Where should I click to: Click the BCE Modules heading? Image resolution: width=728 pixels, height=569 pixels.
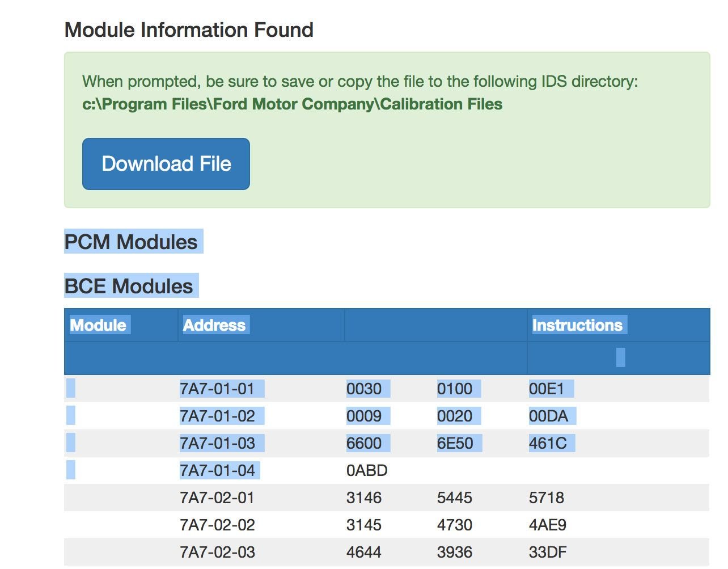point(129,286)
